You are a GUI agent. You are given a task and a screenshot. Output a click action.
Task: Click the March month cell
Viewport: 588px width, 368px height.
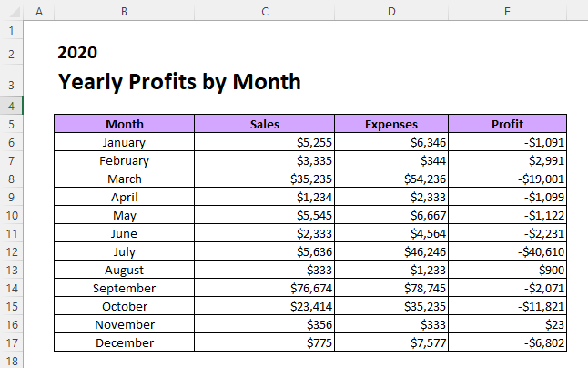pyautogui.click(x=124, y=179)
